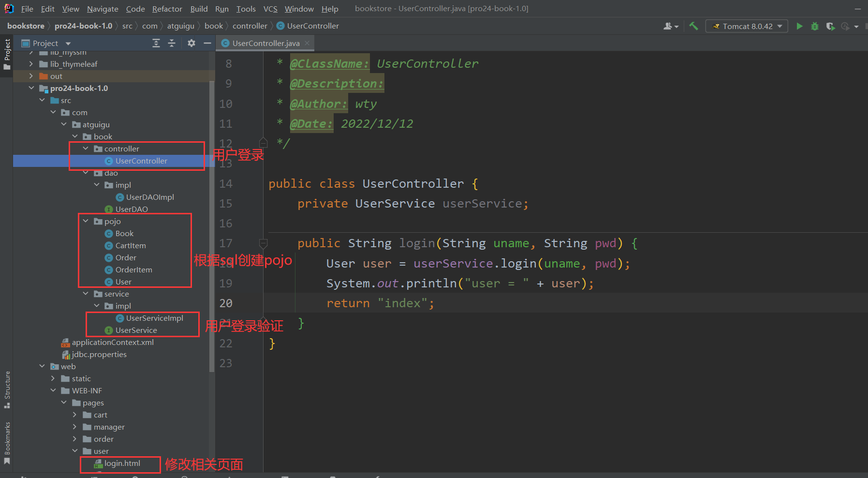Click atguigu in the breadcrumb bar
The height and width of the screenshot is (478, 868).
point(181,26)
